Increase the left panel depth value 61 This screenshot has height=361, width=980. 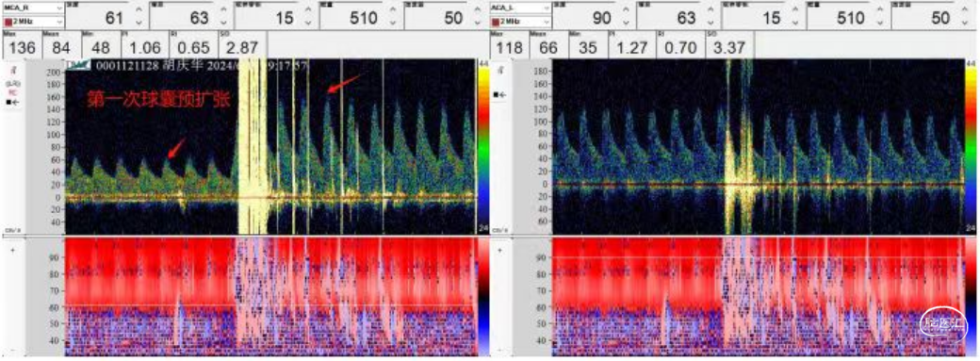click(x=139, y=10)
